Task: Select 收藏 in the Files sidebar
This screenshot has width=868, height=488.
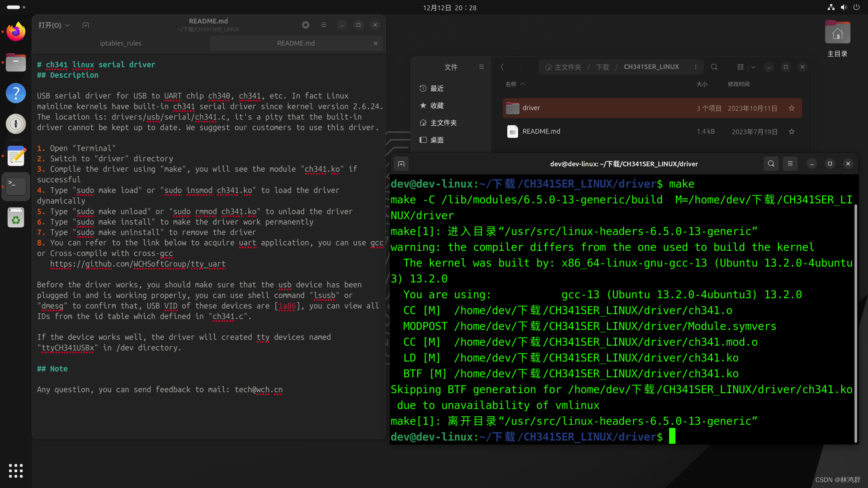Action: 451,106
